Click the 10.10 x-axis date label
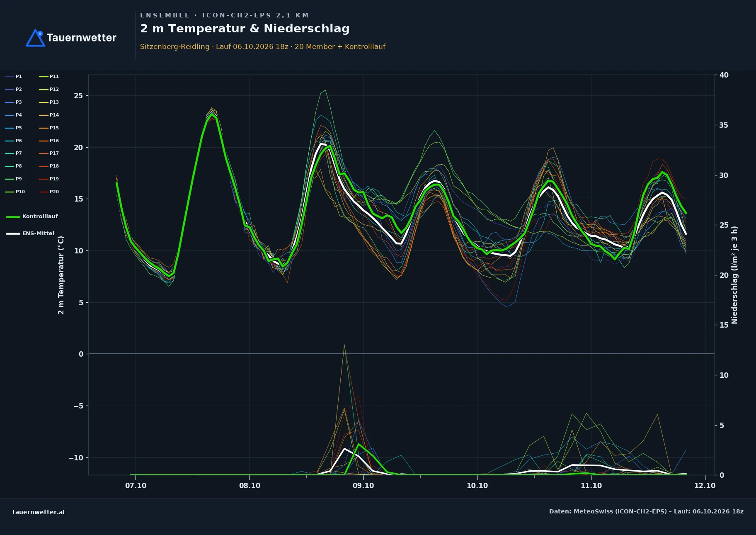Viewport: 756px width, 535px height. pyautogui.click(x=477, y=486)
